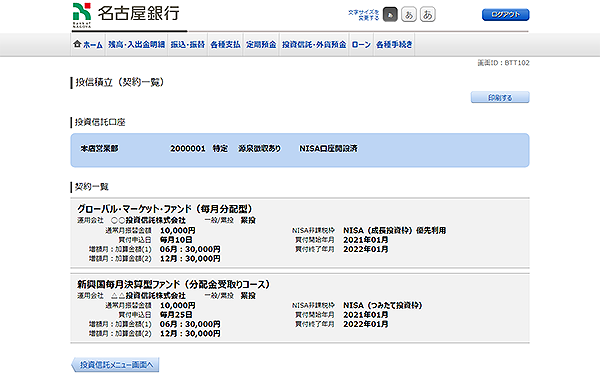Click the Nagoya Bank logo icon
600x391 pixels.
pyautogui.click(x=82, y=15)
